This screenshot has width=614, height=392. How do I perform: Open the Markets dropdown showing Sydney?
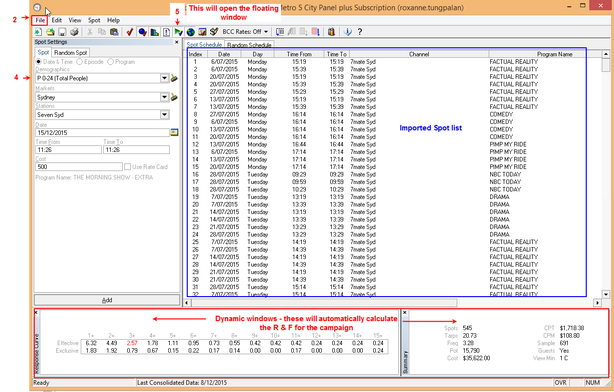coord(164,97)
